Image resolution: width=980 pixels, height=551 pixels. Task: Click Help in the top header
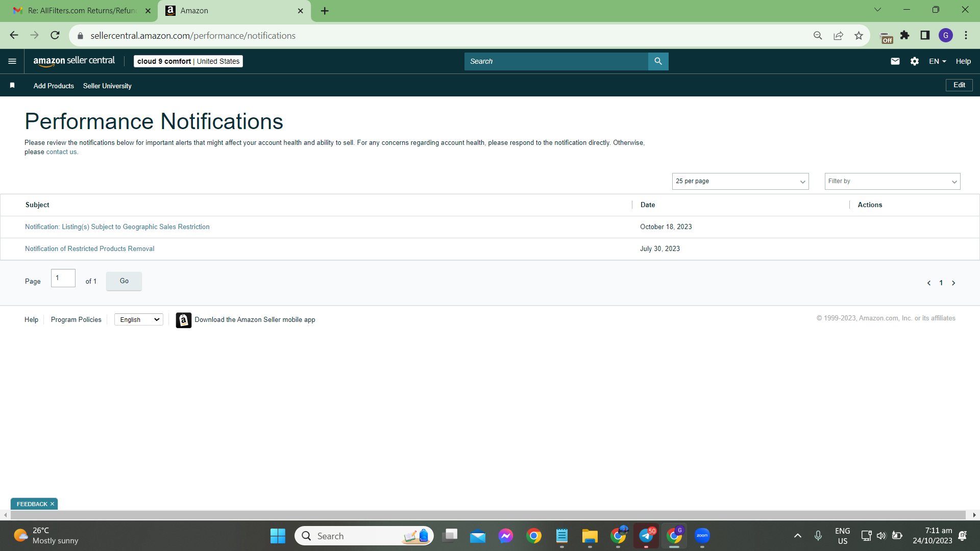pyautogui.click(x=963, y=61)
